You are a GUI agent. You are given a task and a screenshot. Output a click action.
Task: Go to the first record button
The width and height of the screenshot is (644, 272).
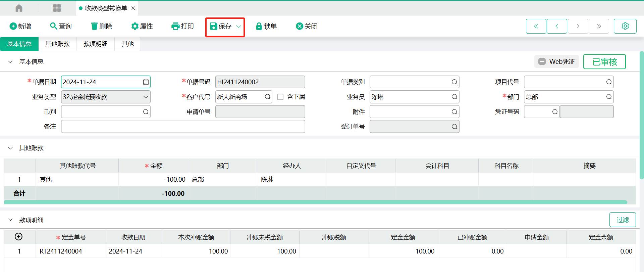pyautogui.click(x=536, y=26)
